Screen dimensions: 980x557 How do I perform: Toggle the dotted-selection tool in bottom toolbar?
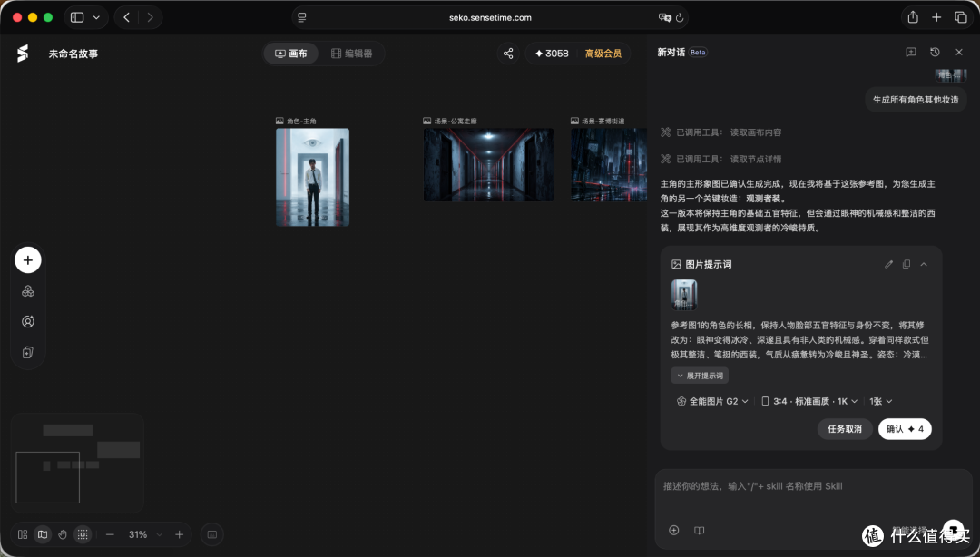83,534
